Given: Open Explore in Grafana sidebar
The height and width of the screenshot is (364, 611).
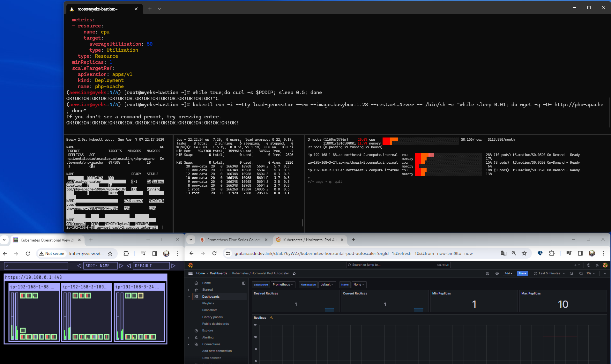Looking at the screenshot, I should tap(207, 331).
